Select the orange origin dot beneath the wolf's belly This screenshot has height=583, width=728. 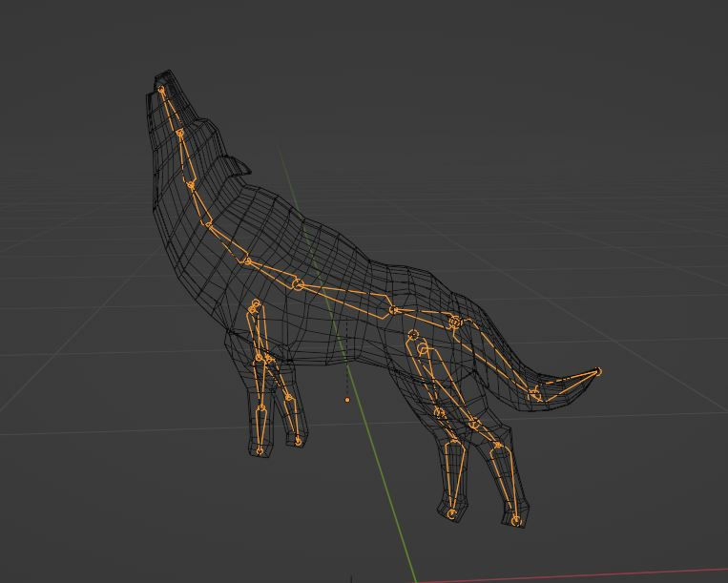347,400
